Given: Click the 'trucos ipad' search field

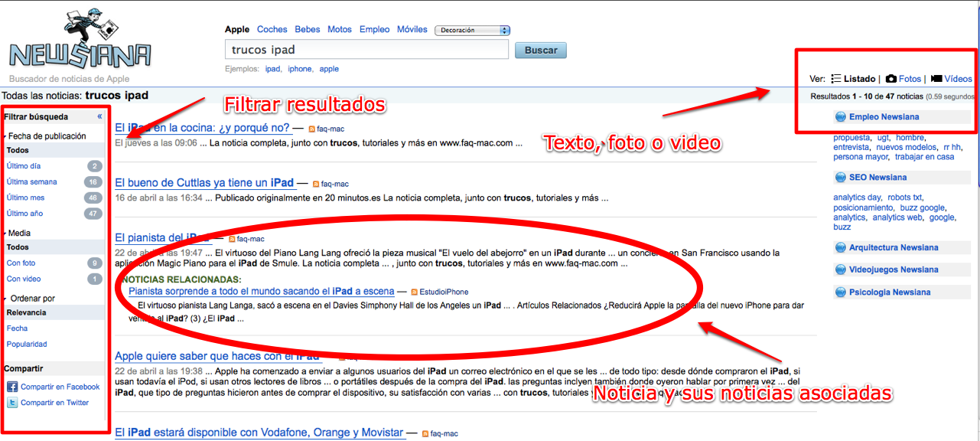Looking at the screenshot, I should (367, 50).
